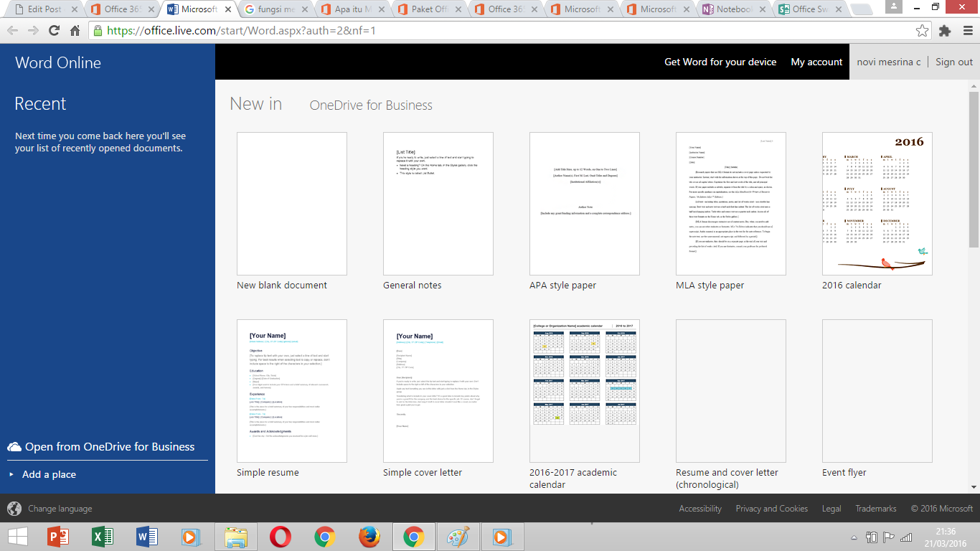980x551 pixels.
Task: Open the Windows Start button
Action: (x=17, y=537)
